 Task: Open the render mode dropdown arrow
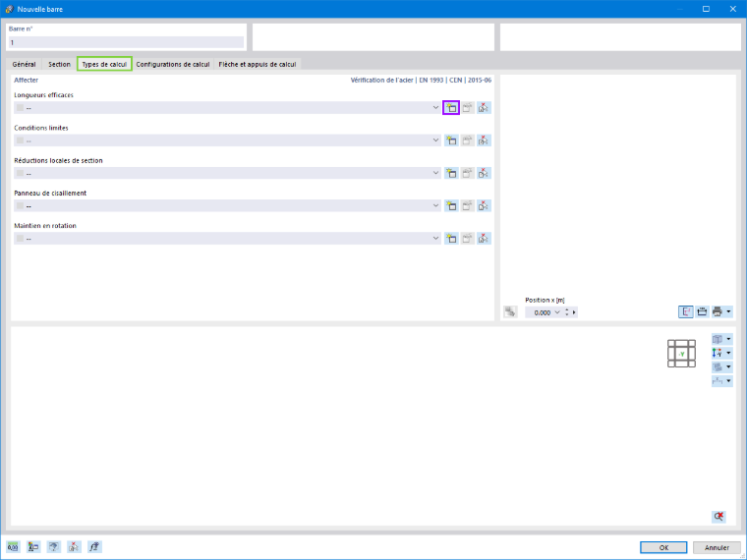(x=728, y=367)
